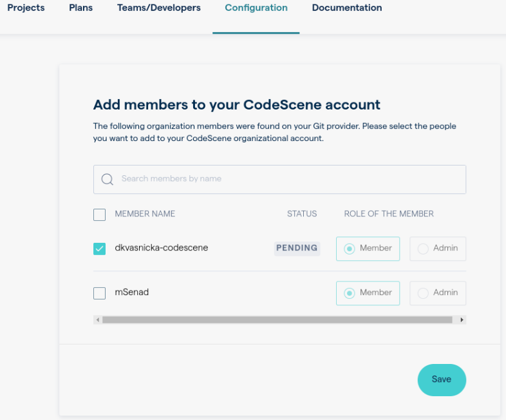Uncheck the dkvasnicka-codescene checkbox
This screenshot has width=506, height=420.
click(x=99, y=249)
